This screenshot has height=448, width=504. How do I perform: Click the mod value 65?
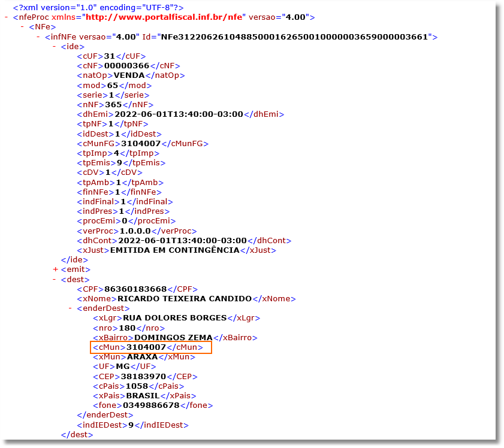point(113,86)
